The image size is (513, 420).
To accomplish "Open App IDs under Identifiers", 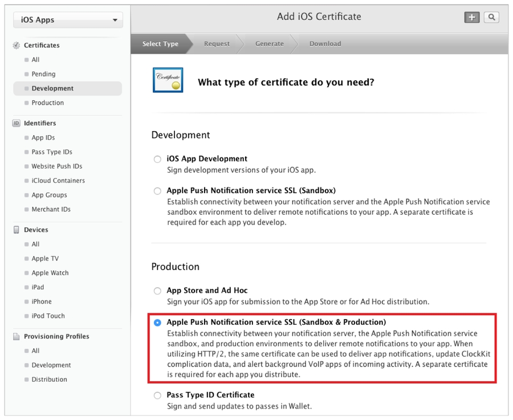I will click(43, 138).
